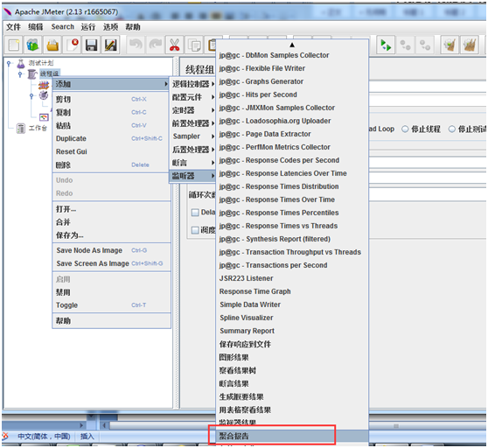Select the test plan flask icon in tree
Image resolution: width=488 pixels, height=448 pixels.
coord(21,63)
